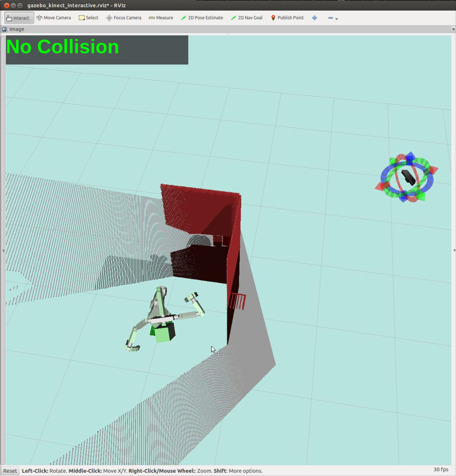The height and width of the screenshot is (476, 456).
Task: Expand the left side panel handle
Action: click(x=4, y=250)
